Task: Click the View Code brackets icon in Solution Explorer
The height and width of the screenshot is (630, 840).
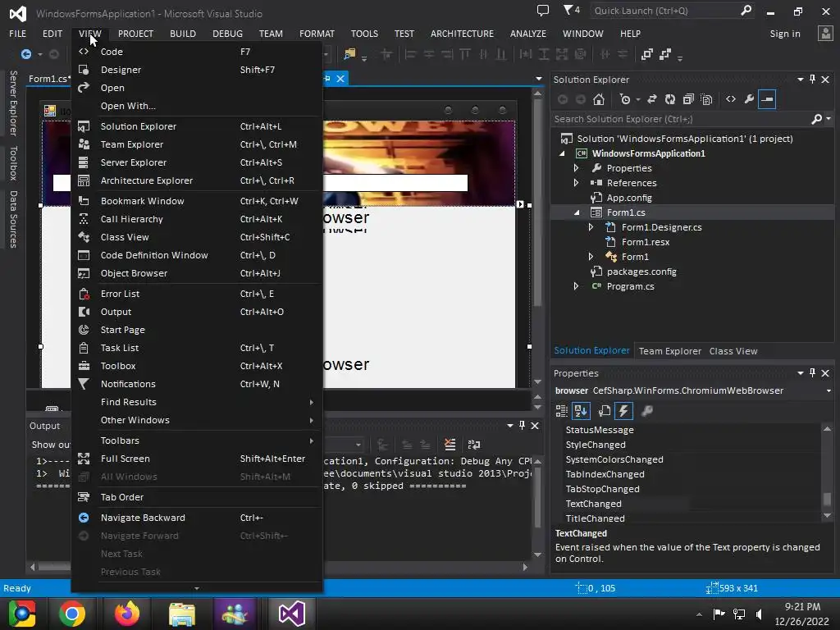Action: (x=731, y=99)
